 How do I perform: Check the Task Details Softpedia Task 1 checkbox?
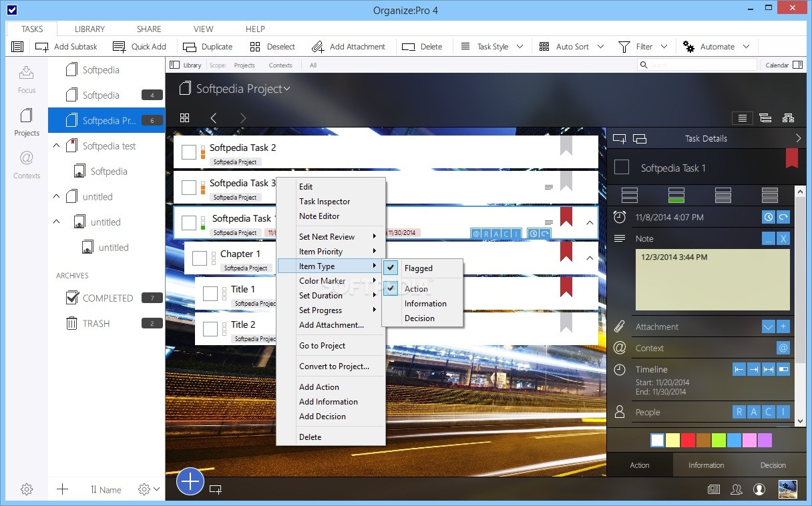tap(622, 167)
